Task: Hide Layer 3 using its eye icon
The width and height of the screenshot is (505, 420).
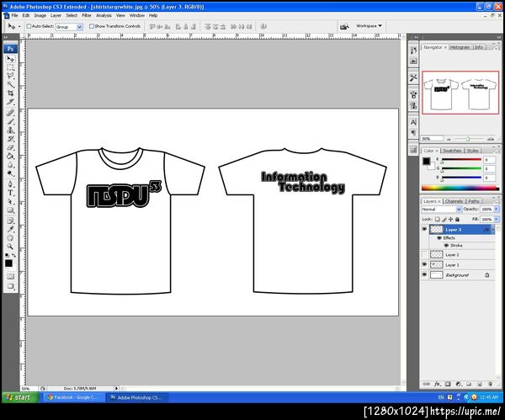Action: (x=424, y=229)
